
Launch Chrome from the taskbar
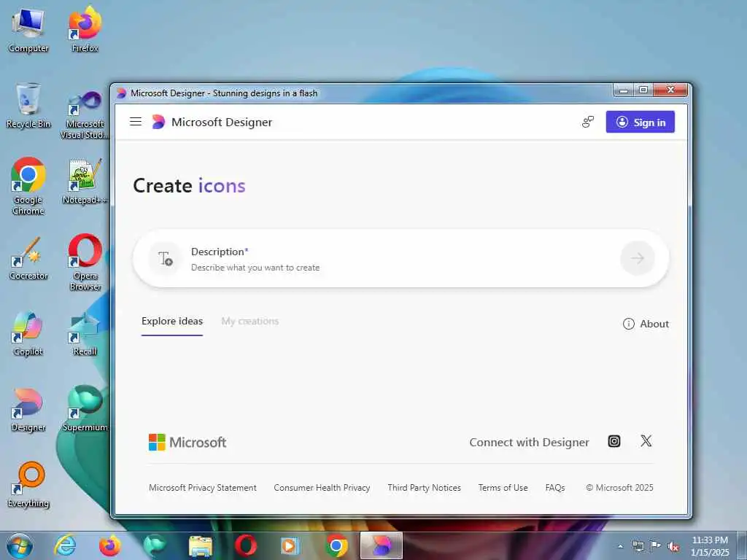(336, 545)
